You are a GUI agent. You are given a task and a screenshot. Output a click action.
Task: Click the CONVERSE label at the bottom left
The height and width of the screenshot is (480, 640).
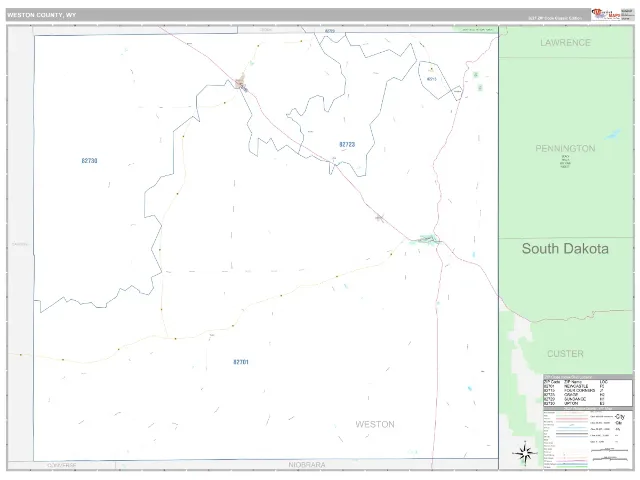(62, 465)
